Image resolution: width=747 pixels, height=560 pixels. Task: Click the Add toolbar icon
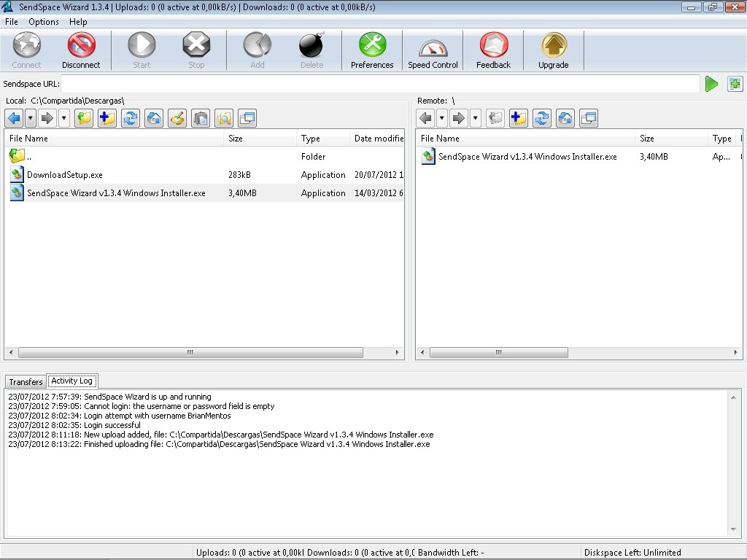258,45
